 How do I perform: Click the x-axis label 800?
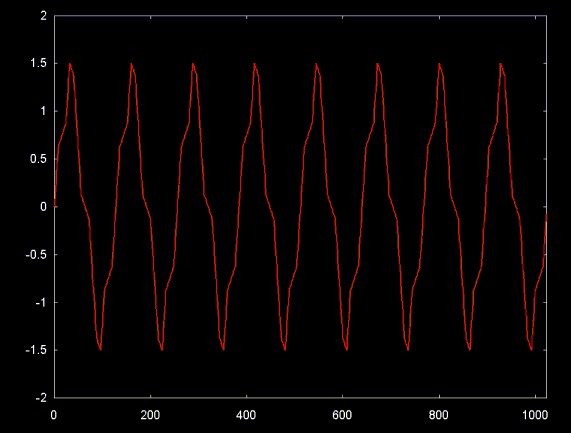point(439,415)
